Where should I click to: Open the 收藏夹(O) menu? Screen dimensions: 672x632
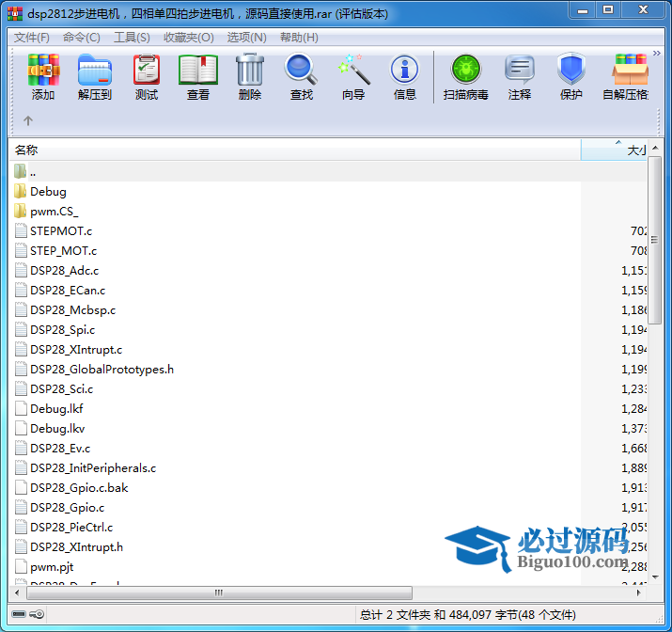(188, 38)
